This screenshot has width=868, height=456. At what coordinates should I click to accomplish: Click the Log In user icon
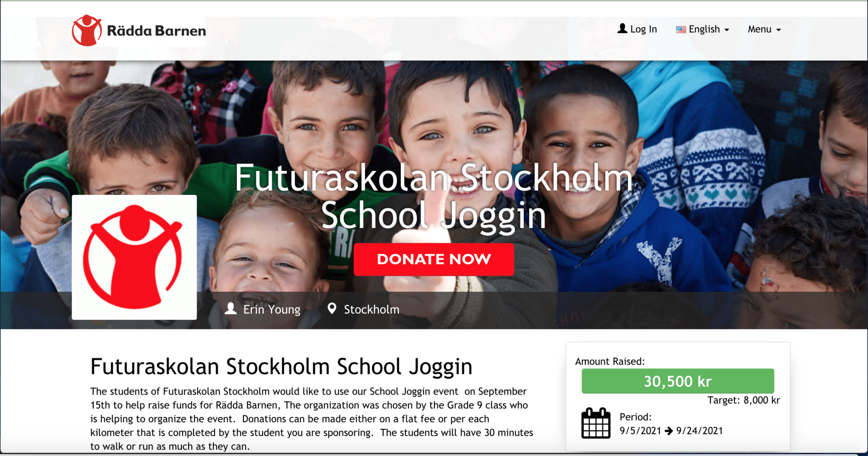click(x=622, y=28)
